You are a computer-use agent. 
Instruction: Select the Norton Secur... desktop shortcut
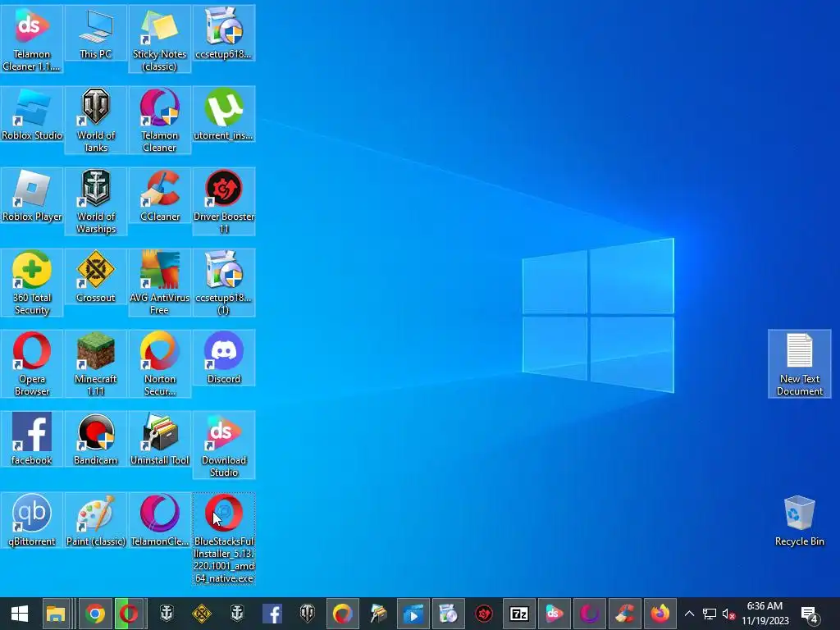(160, 363)
